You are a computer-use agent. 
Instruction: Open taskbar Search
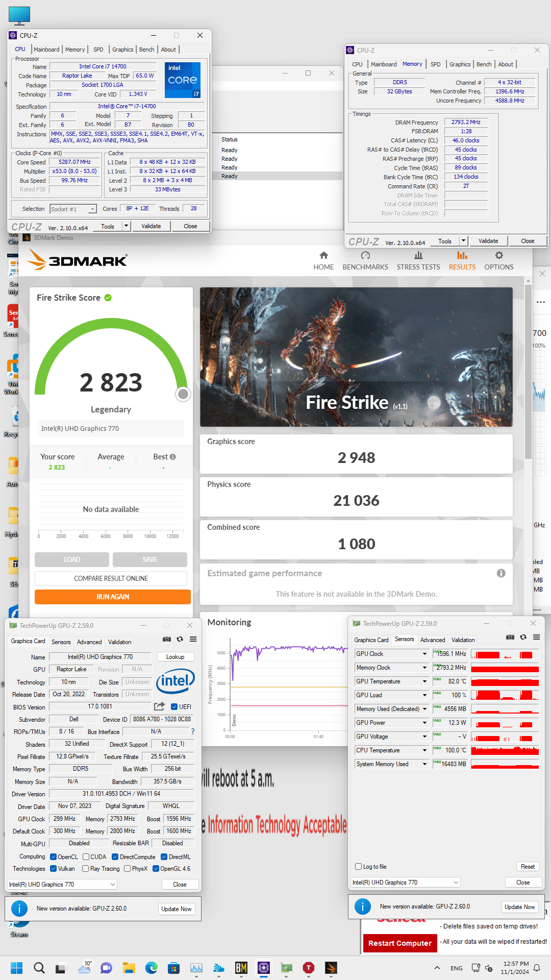point(39,968)
